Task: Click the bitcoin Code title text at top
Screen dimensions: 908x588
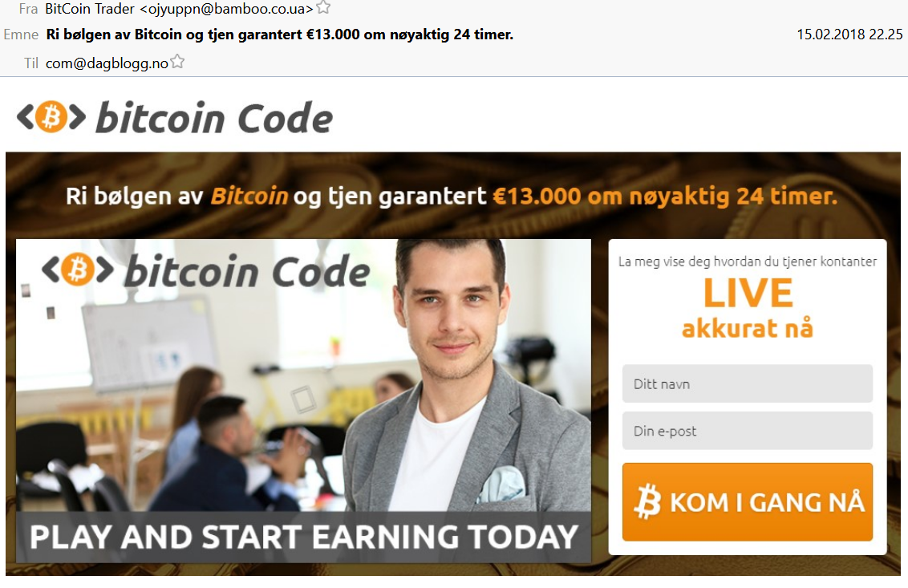Action: [214, 118]
